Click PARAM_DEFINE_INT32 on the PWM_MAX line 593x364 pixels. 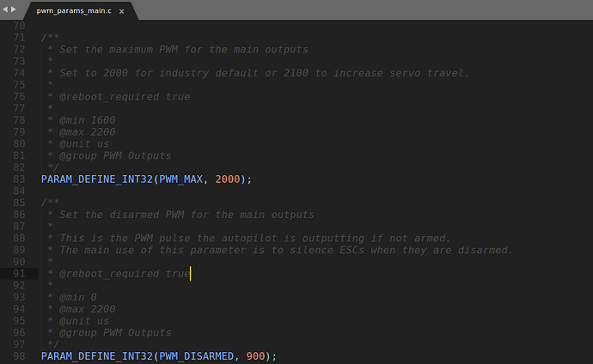[x=97, y=179]
